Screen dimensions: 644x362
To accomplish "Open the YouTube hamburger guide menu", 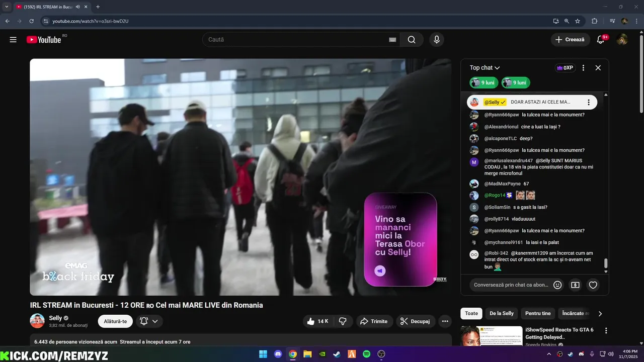I will coord(13,40).
